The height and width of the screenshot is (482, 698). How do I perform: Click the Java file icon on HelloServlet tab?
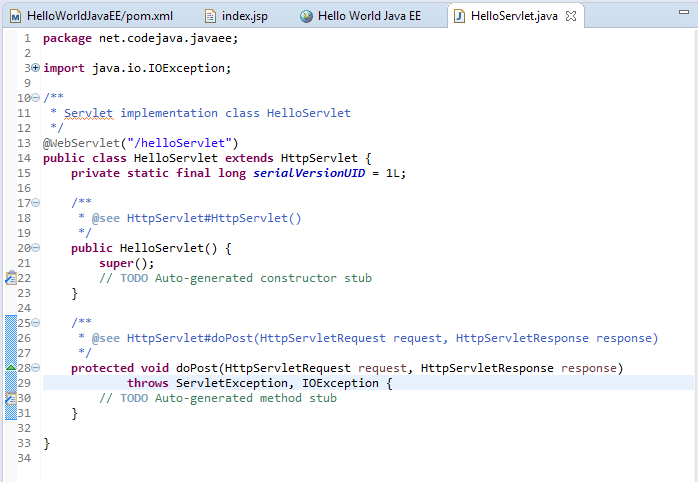pyautogui.click(x=459, y=16)
